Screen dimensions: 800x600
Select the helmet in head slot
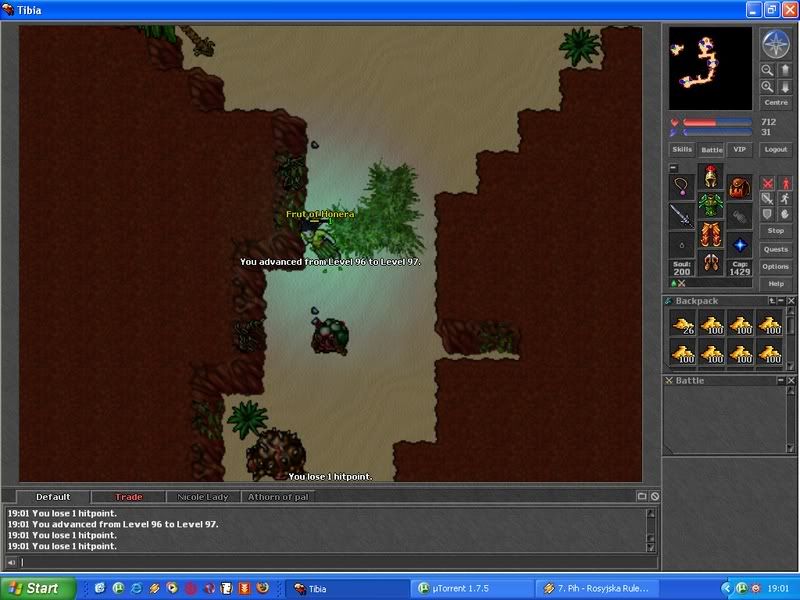[x=711, y=177]
